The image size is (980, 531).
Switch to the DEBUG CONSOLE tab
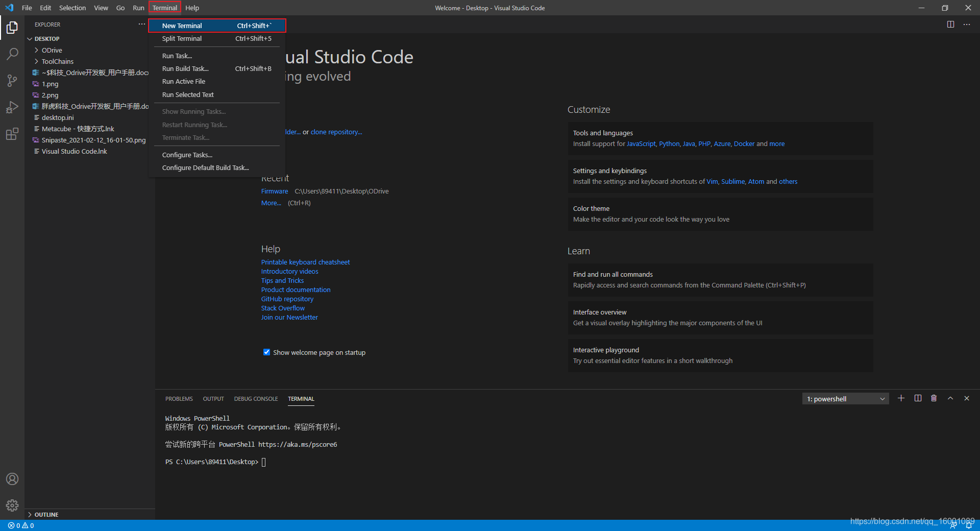click(x=256, y=399)
